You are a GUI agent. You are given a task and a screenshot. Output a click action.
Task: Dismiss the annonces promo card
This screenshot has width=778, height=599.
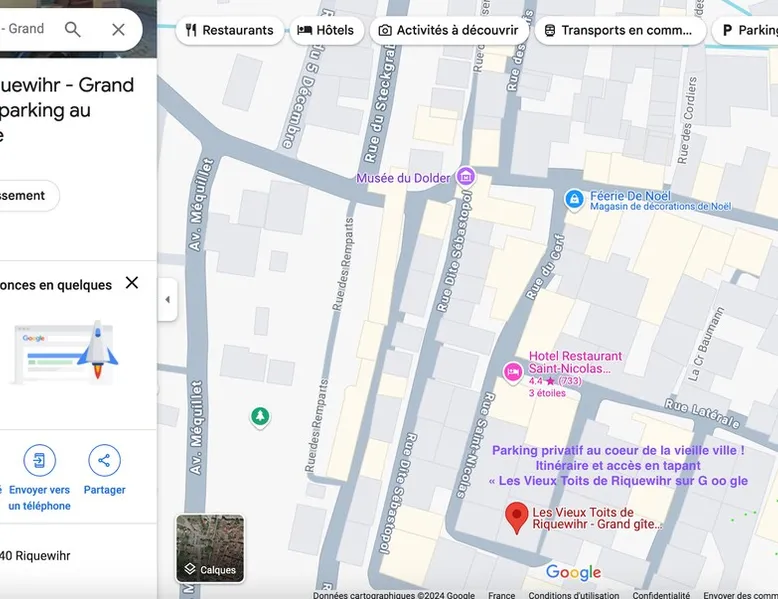pos(132,283)
